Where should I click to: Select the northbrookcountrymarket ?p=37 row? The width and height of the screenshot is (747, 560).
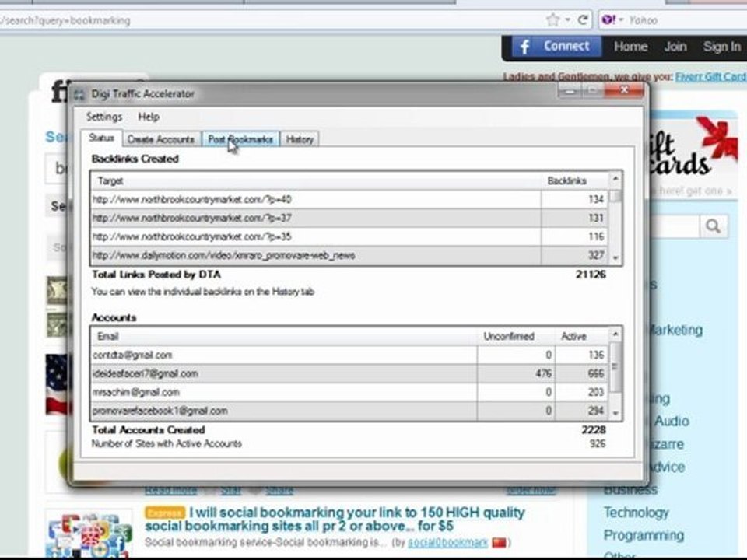[x=349, y=218]
